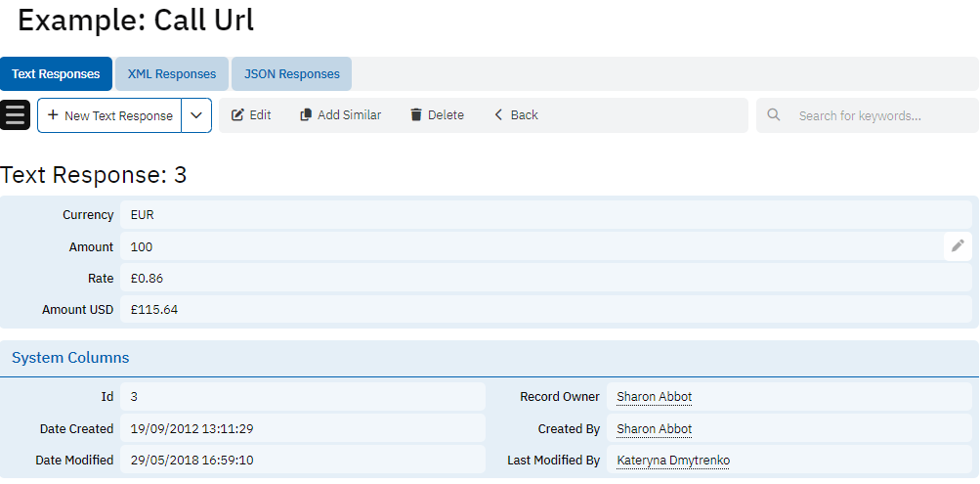Image resolution: width=980 pixels, height=484 pixels.
Task: Click the Back chevron arrow icon
Action: (x=498, y=115)
